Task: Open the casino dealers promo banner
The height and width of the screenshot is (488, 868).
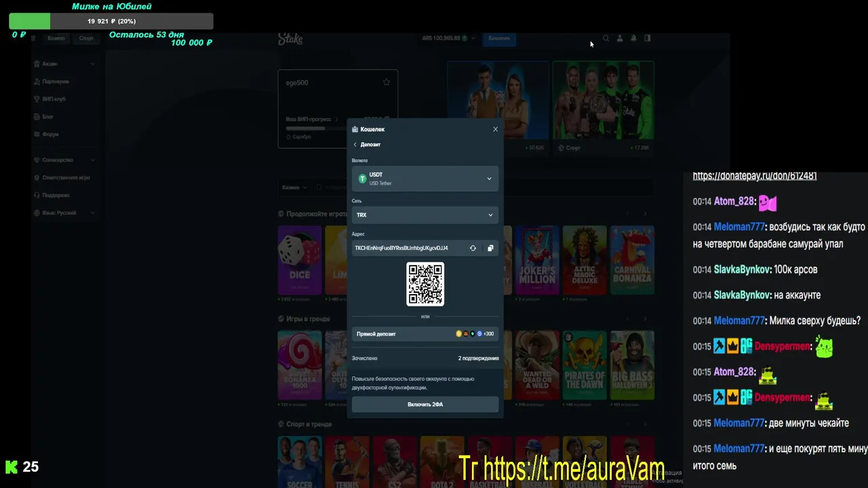Action: click(498, 107)
